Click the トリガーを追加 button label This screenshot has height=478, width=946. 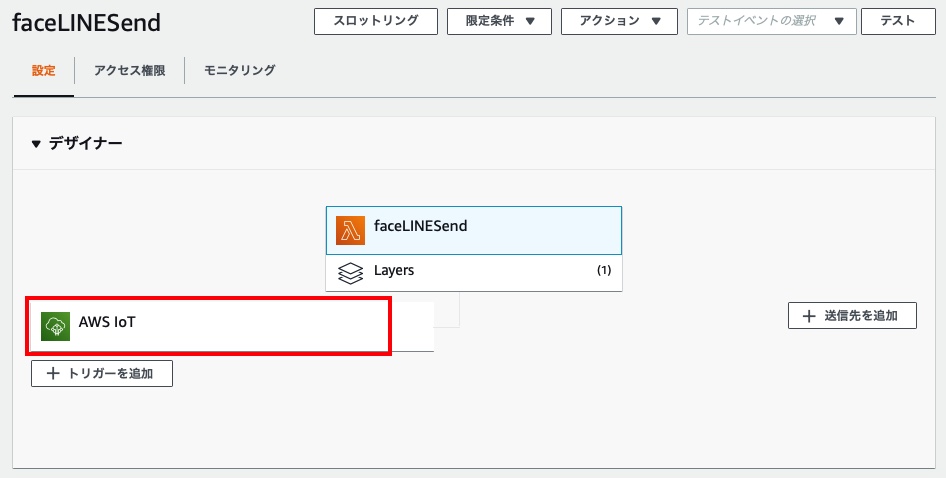pos(110,374)
